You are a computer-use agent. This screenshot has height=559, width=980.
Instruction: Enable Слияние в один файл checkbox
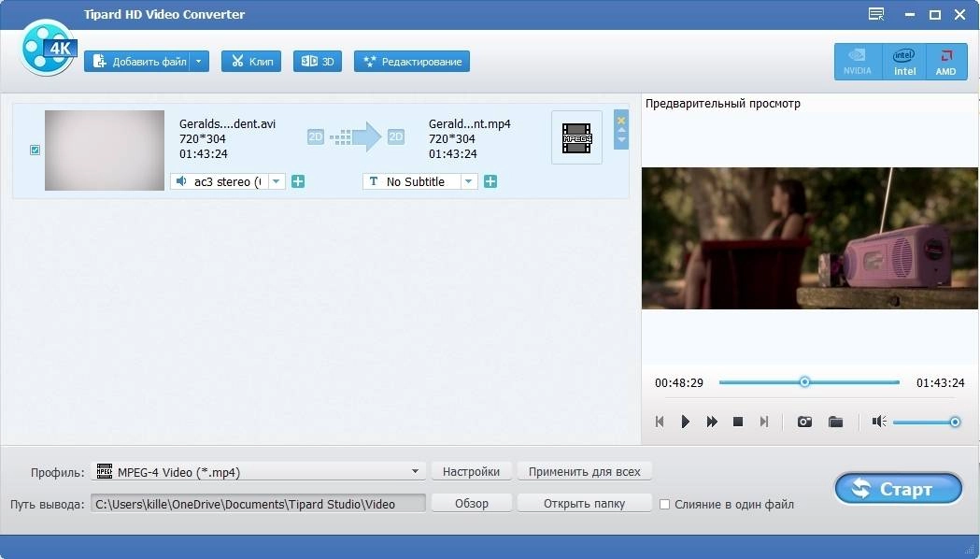point(664,504)
